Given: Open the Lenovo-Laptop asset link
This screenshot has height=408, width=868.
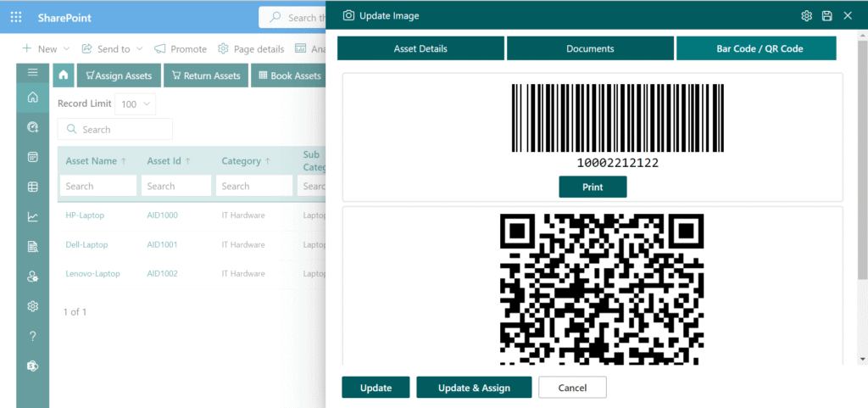Looking at the screenshot, I should pos(92,273).
